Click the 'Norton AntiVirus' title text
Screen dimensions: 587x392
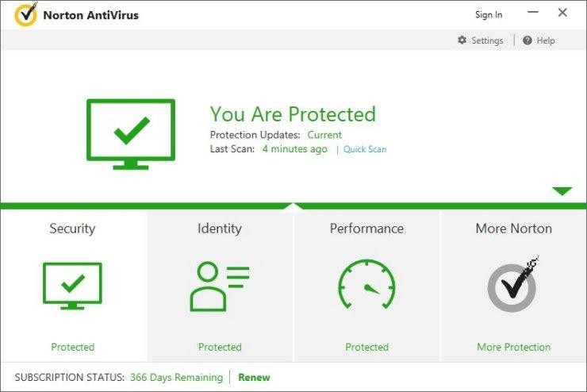click(x=91, y=15)
